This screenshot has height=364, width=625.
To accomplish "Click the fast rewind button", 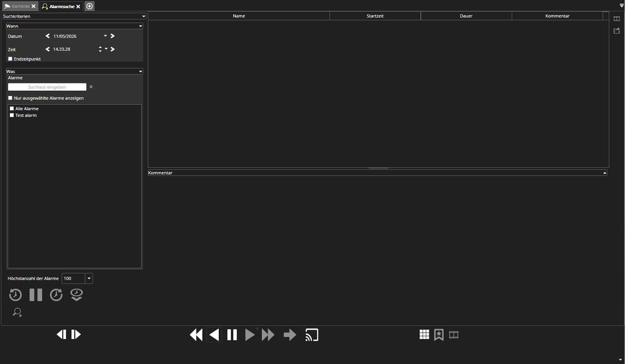I will pos(196,335).
